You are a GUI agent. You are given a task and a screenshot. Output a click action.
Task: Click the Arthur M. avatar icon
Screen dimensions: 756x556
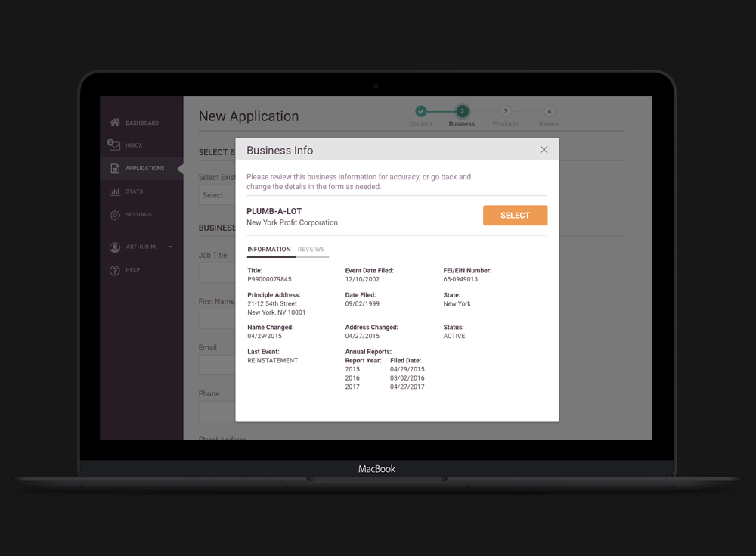[x=115, y=247]
